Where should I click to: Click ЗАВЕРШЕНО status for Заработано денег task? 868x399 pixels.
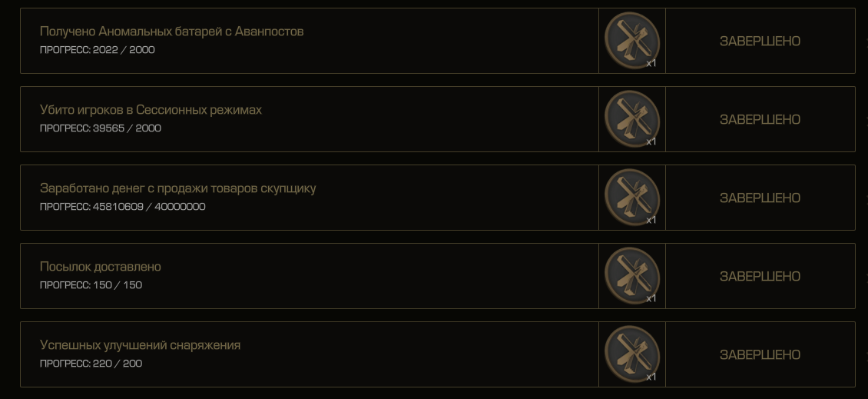pyautogui.click(x=760, y=198)
